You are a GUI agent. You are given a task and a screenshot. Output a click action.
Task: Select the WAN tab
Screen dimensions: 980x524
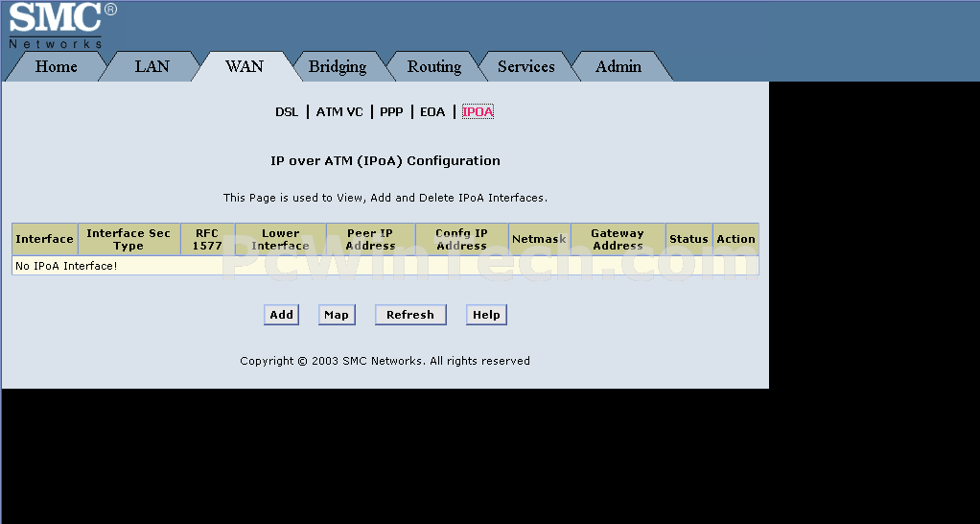tap(245, 66)
